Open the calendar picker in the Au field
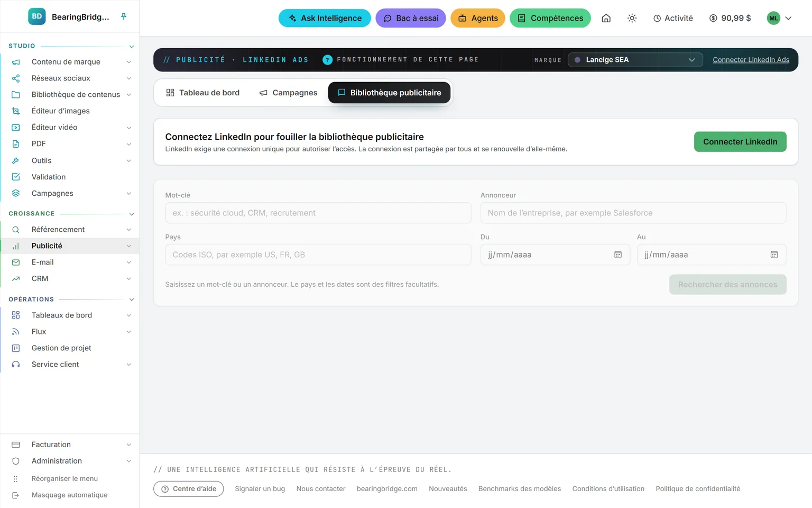This screenshot has height=508, width=812. tap(774, 255)
